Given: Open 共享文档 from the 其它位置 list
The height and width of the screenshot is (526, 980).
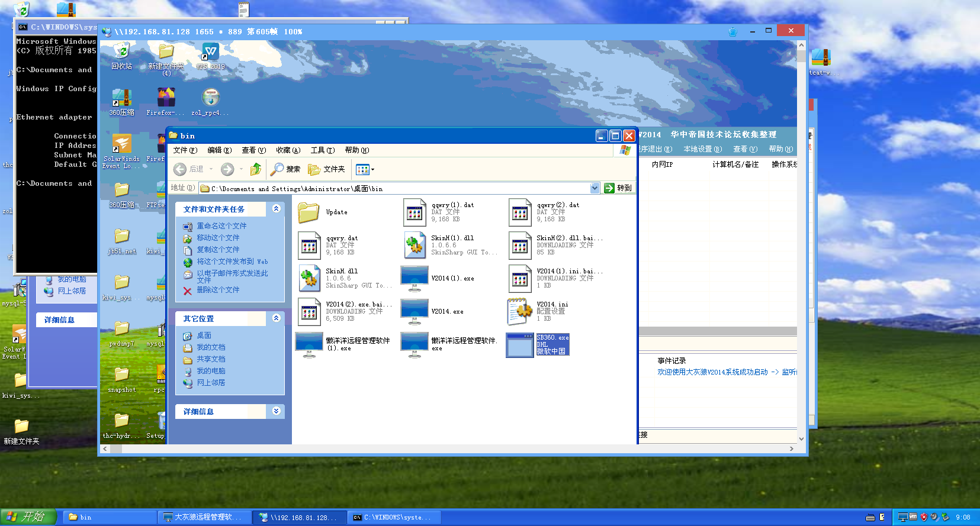Looking at the screenshot, I should point(211,359).
